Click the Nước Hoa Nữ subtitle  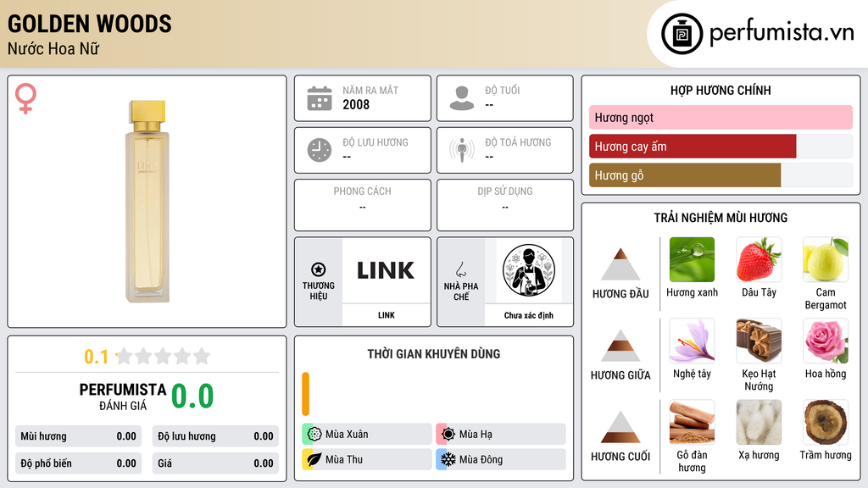[x=53, y=48]
